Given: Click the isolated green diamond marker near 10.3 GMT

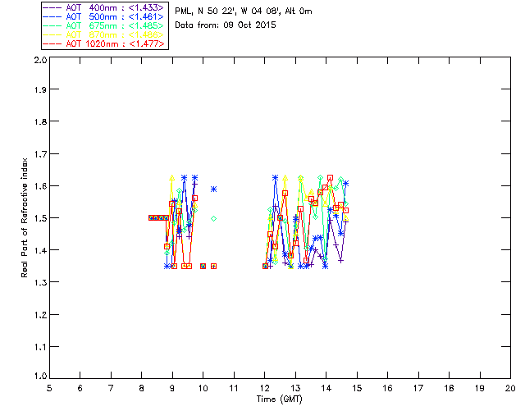Looking at the screenshot, I should 213,219.
